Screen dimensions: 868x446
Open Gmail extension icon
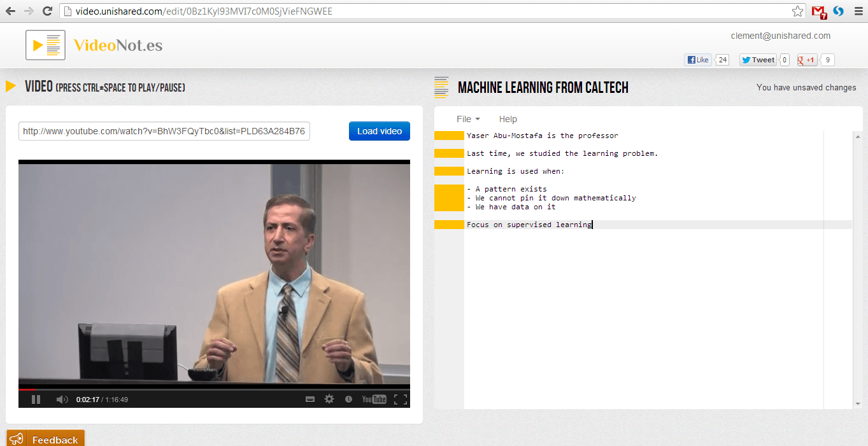[818, 11]
